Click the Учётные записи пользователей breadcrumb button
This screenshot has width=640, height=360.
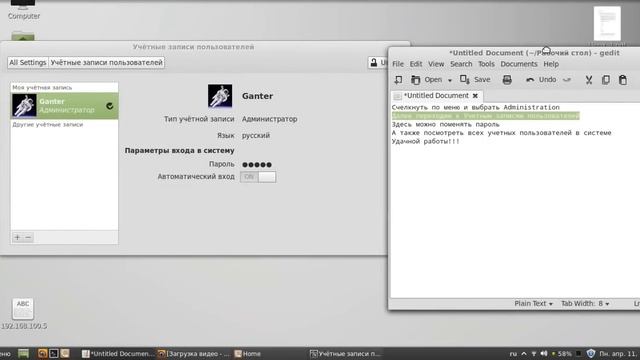pos(107,62)
